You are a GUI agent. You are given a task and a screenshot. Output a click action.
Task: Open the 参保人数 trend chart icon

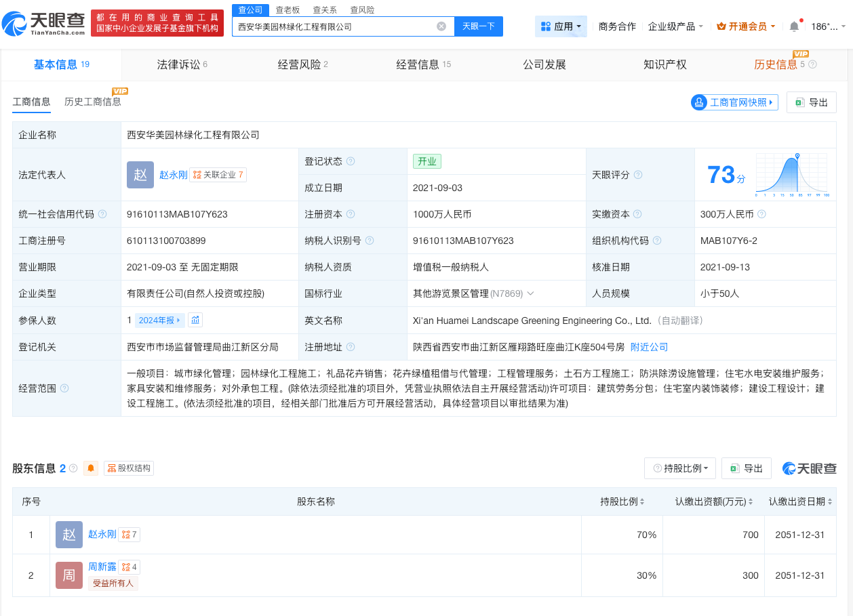pyautogui.click(x=195, y=320)
